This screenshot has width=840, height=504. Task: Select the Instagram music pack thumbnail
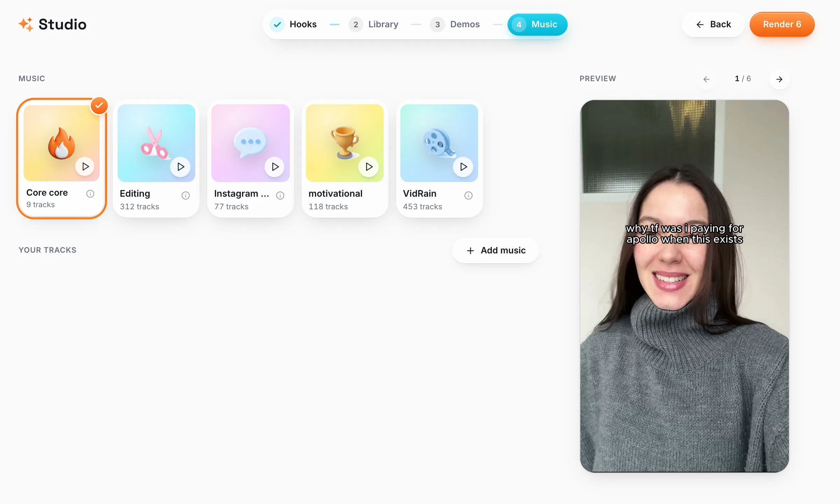point(251,143)
